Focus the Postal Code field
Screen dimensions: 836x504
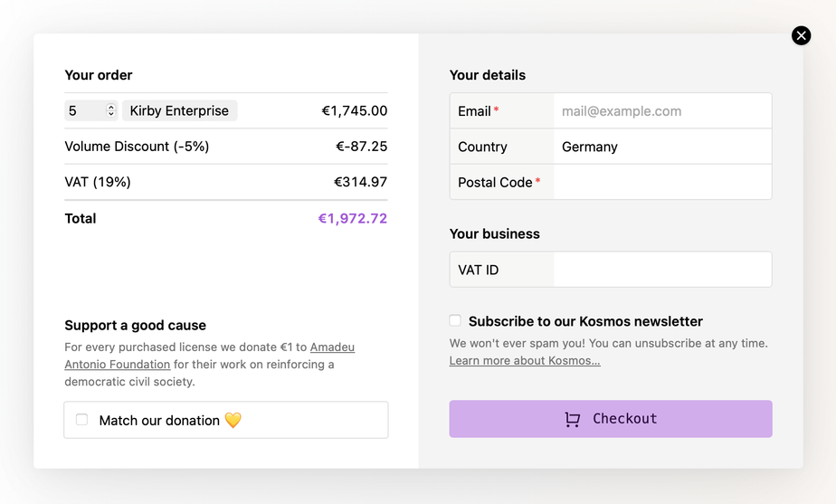(661, 182)
